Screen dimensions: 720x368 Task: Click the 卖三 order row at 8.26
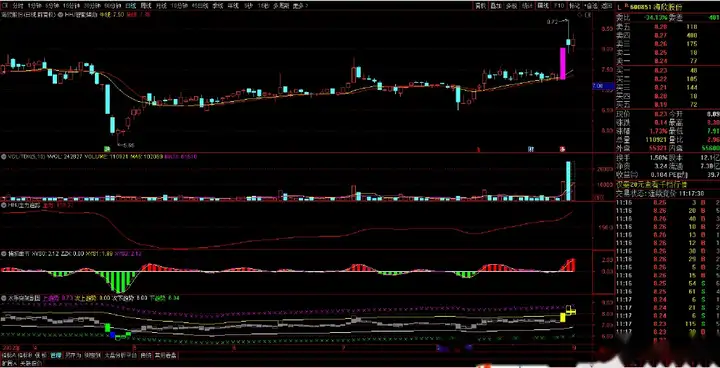click(668, 44)
